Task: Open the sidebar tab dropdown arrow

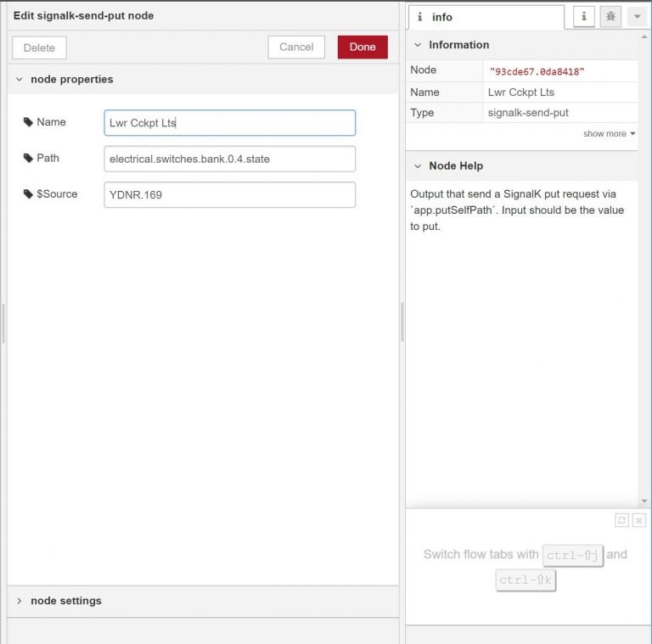Action: tap(637, 17)
